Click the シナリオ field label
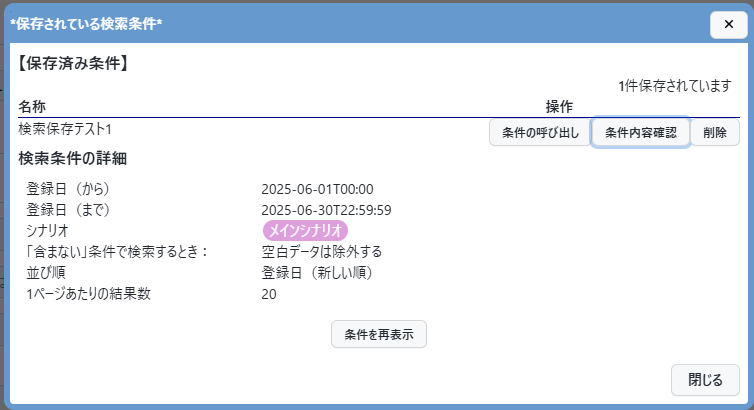This screenshot has height=410, width=754. coord(47,231)
